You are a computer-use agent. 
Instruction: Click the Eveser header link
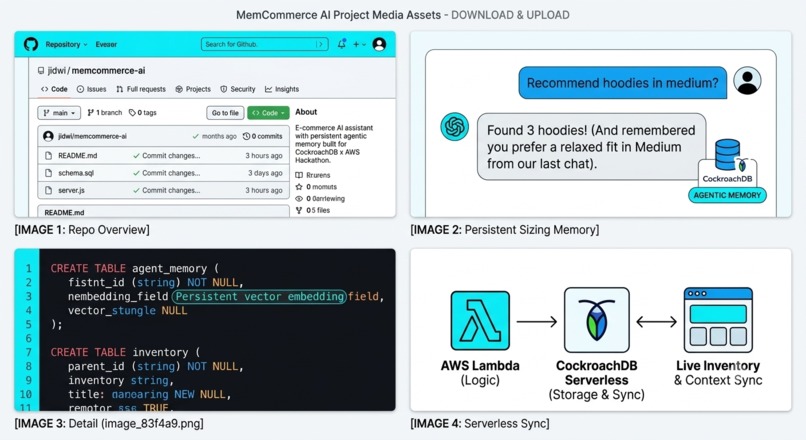click(x=106, y=44)
